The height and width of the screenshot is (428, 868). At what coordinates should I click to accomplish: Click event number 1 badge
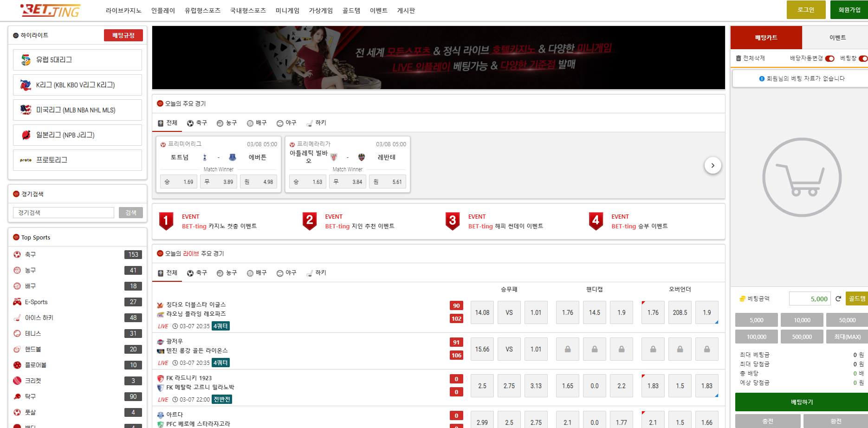(166, 221)
